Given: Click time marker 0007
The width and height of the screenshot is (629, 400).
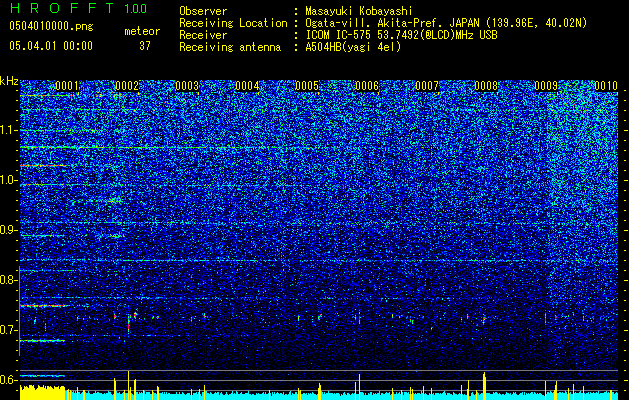Looking at the screenshot, I should click(x=427, y=86).
